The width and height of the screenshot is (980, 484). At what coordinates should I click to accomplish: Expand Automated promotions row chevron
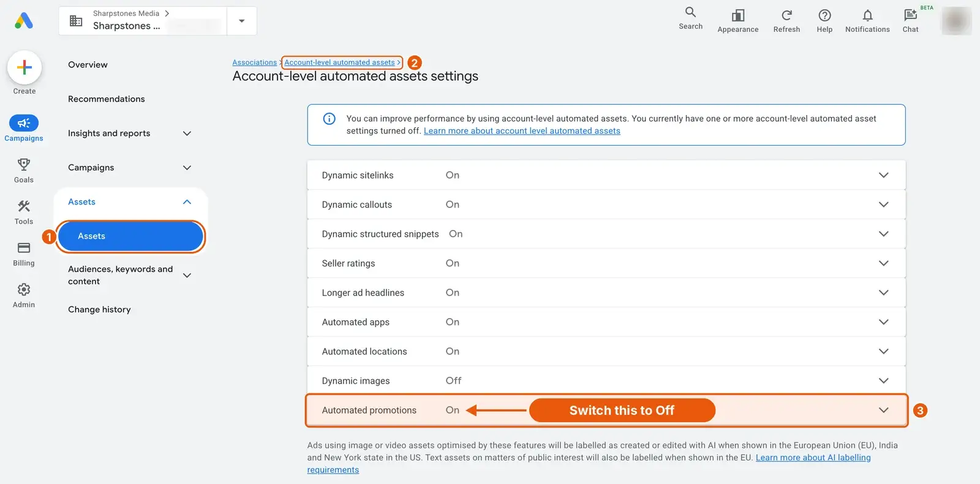tap(883, 410)
